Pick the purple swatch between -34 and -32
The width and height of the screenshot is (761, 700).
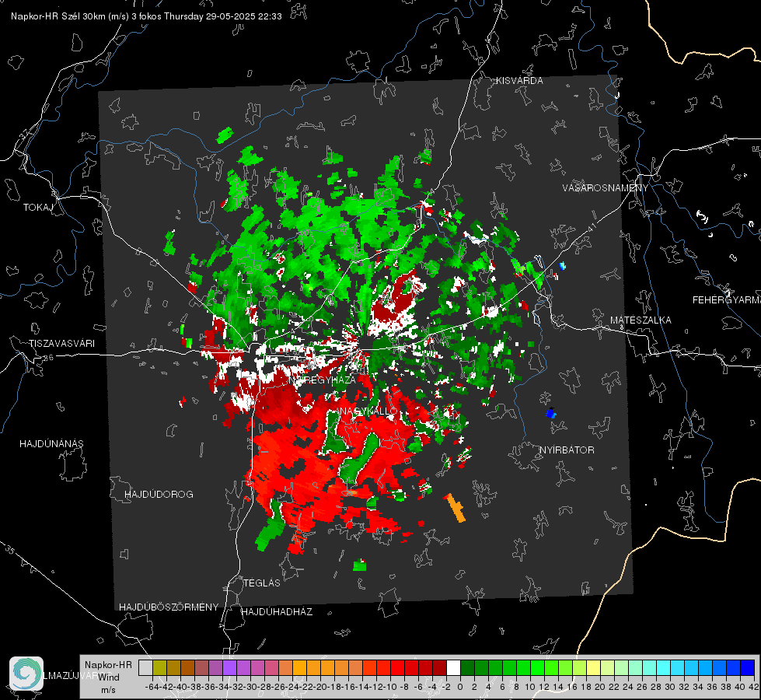(x=229, y=667)
